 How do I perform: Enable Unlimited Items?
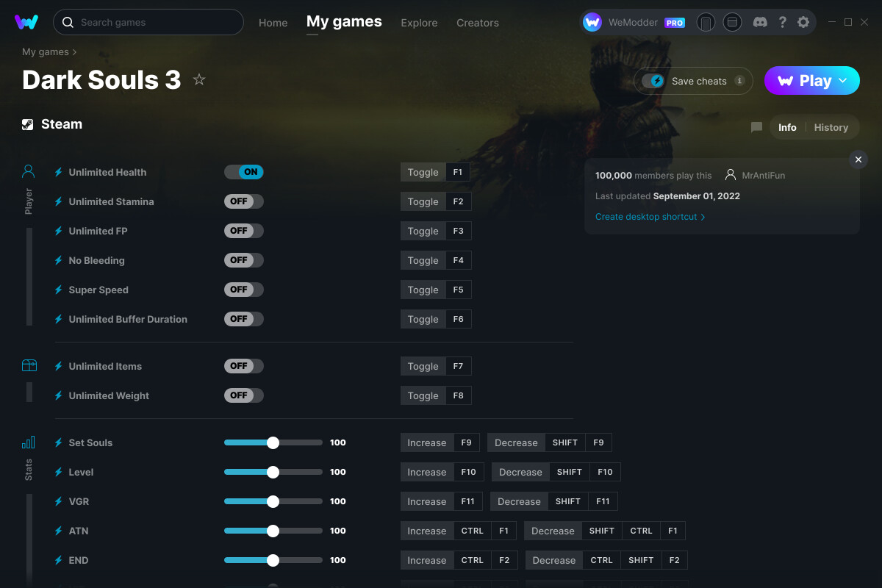point(243,365)
